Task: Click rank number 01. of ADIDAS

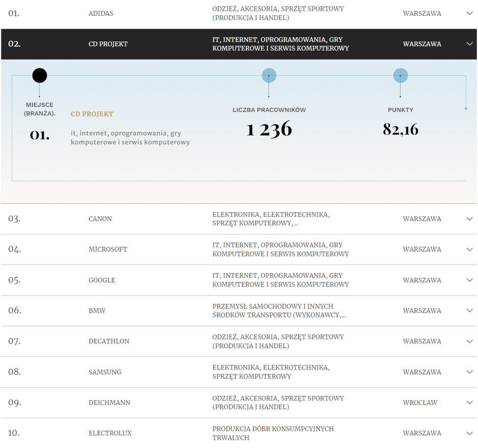Action: (14, 13)
